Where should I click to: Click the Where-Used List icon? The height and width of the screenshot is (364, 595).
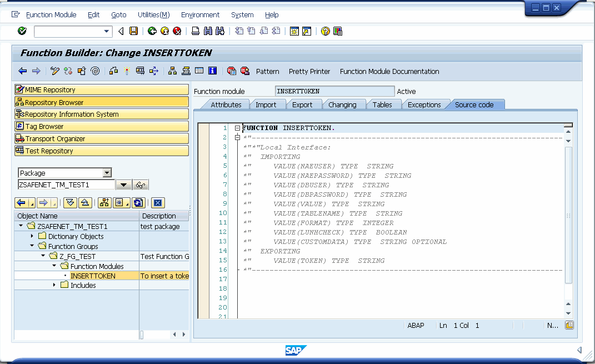click(154, 71)
